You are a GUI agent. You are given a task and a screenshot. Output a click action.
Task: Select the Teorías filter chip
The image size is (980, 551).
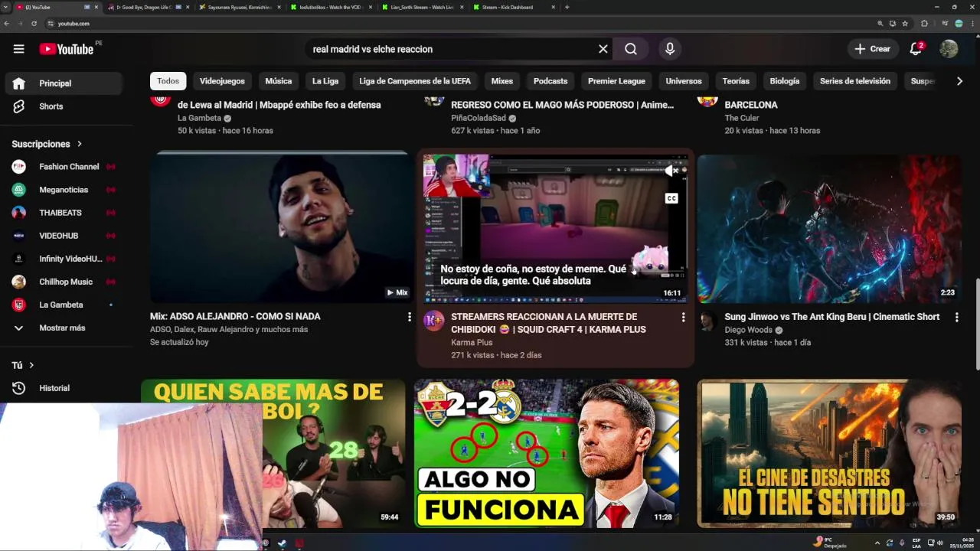click(736, 81)
